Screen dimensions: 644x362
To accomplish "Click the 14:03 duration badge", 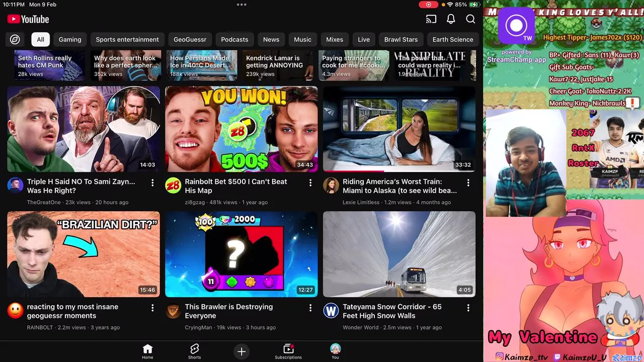I will 147,164.
